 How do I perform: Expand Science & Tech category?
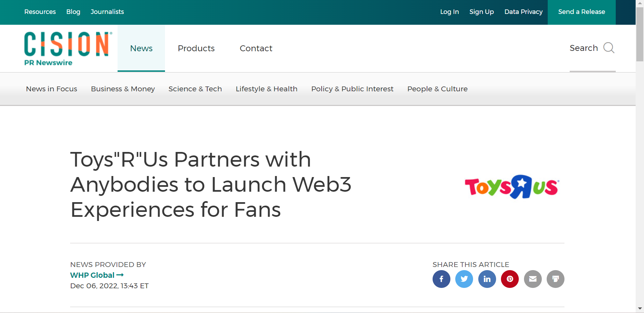195,89
